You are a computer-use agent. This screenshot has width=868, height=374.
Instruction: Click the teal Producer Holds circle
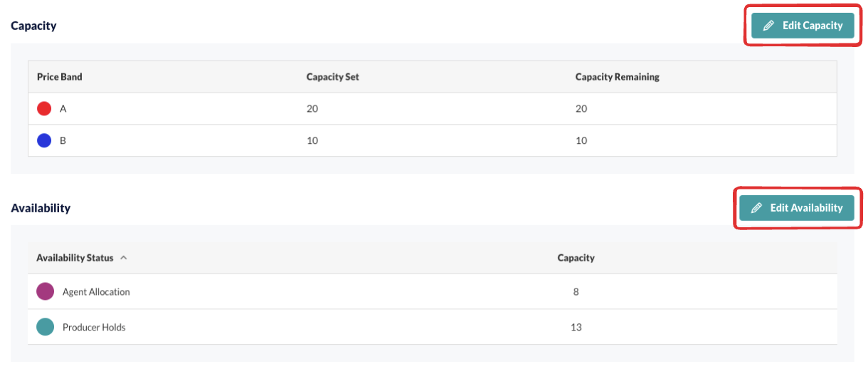pos(45,327)
